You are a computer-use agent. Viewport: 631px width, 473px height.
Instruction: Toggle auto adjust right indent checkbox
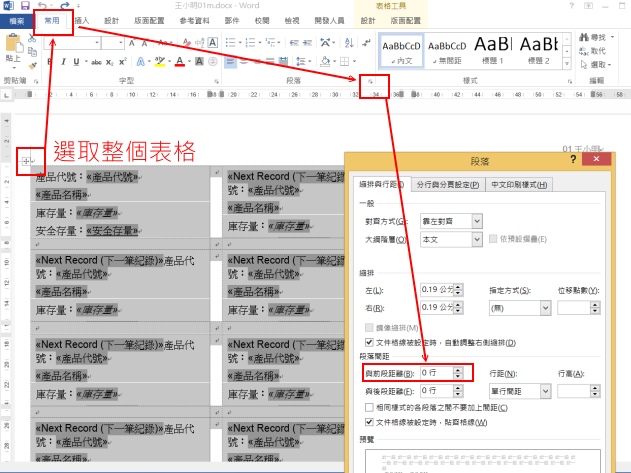click(369, 343)
